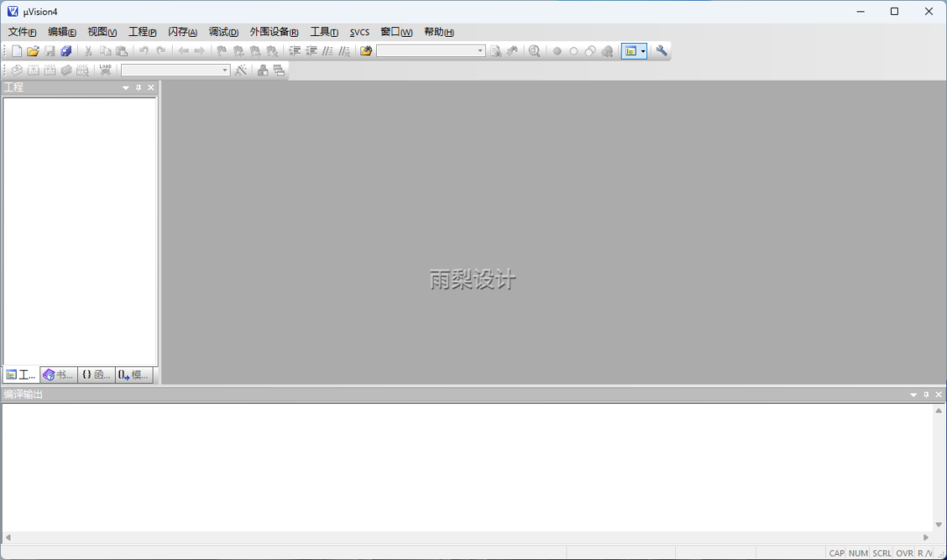Create a new file
The width and height of the screenshot is (947, 560).
(x=16, y=51)
